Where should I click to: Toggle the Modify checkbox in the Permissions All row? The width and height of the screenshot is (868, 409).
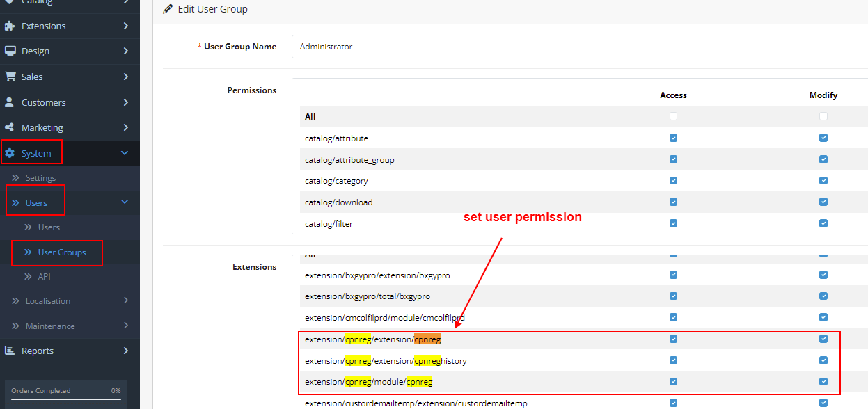tap(823, 116)
